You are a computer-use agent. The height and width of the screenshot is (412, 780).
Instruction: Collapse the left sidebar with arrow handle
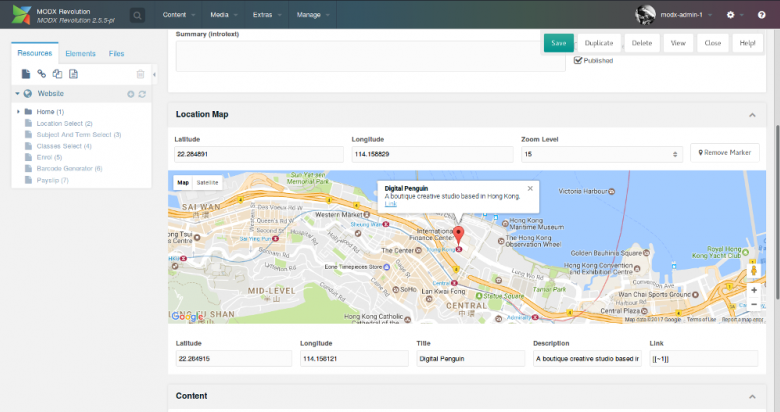(154, 75)
